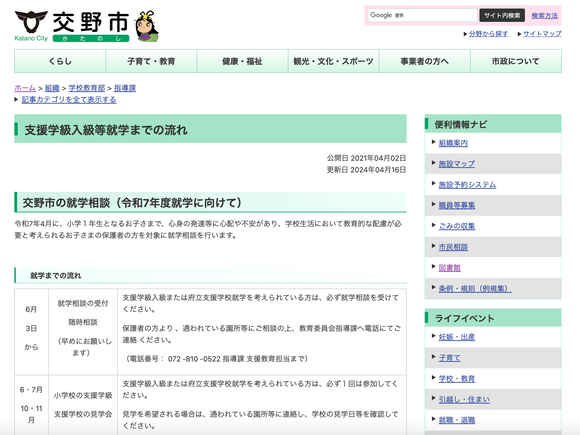The width and height of the screenshot is (580, 435).
Task: Open the くらし navigation menu
Action: click(60, 61)
